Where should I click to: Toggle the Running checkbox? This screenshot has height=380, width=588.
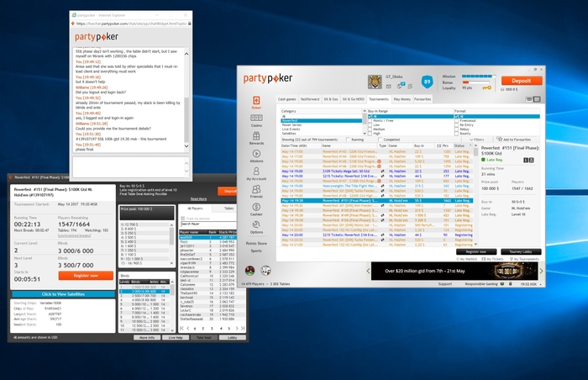[349, 140]
